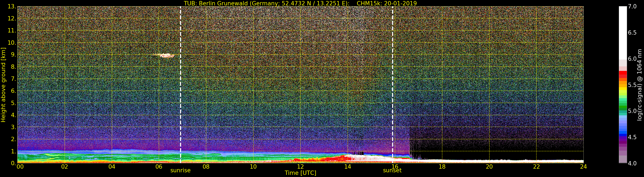
Task: Click the '22' time axis tick label
Action: [536, 166]
